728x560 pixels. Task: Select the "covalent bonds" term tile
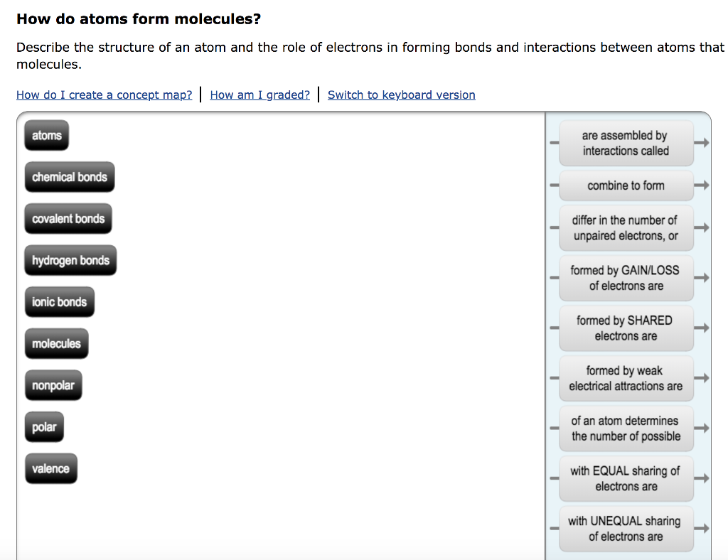(x=68, y=218)
